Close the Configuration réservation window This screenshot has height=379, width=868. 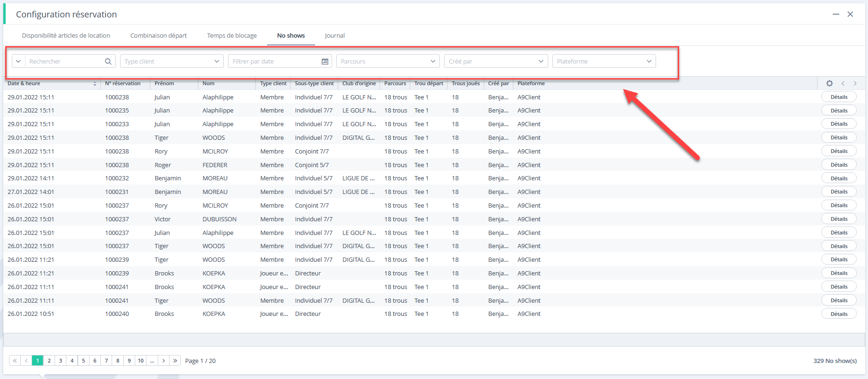pyautogui.click(x=850, y=14)
